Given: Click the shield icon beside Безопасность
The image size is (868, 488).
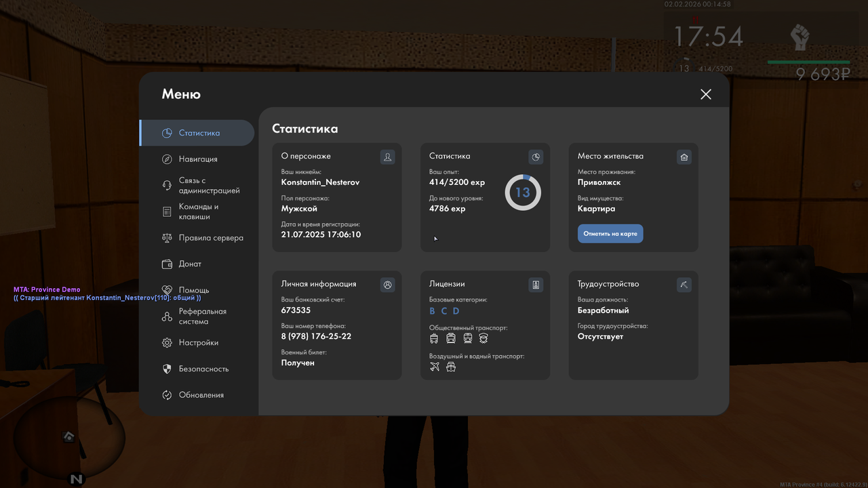Looking at the screenshot, I should [x=167, y=369].
